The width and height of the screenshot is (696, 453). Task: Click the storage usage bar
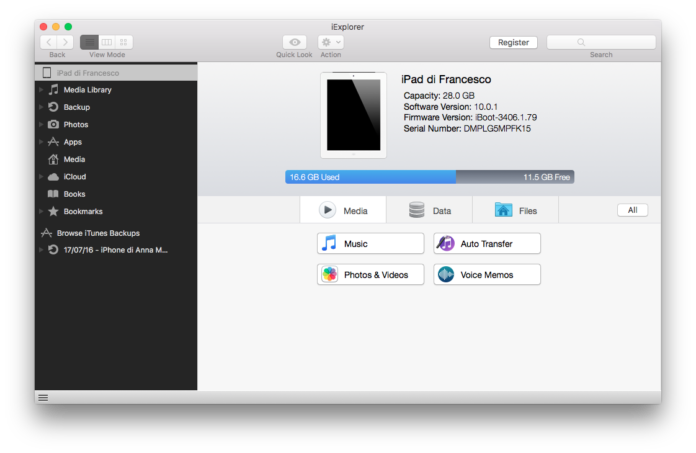click(429, 177)
